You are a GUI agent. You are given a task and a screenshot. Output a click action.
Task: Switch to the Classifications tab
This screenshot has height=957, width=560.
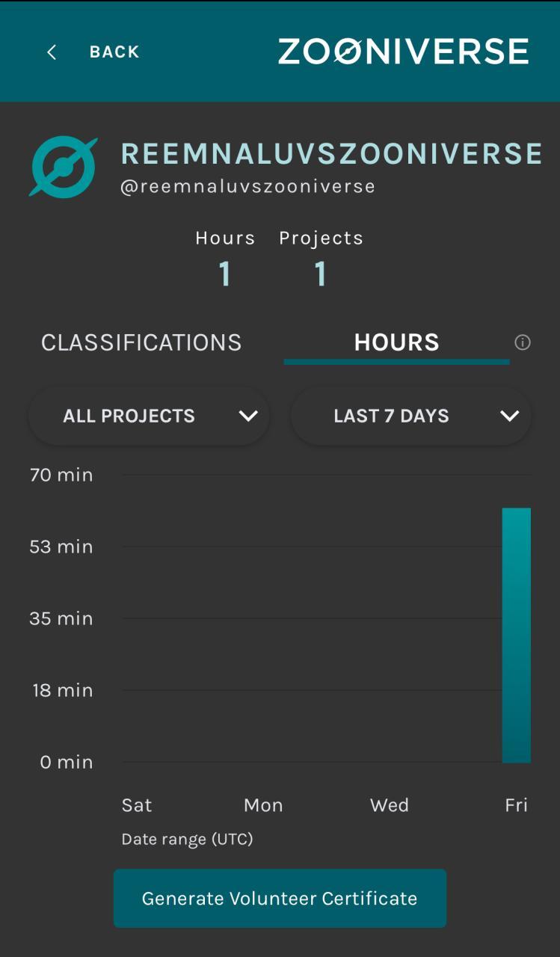click(141, 342)
